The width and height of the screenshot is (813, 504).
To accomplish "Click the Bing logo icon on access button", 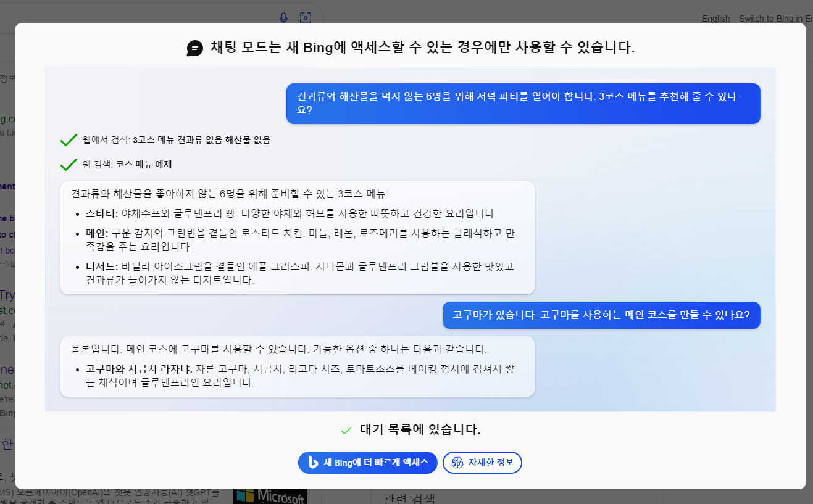I will coord(313,462).
